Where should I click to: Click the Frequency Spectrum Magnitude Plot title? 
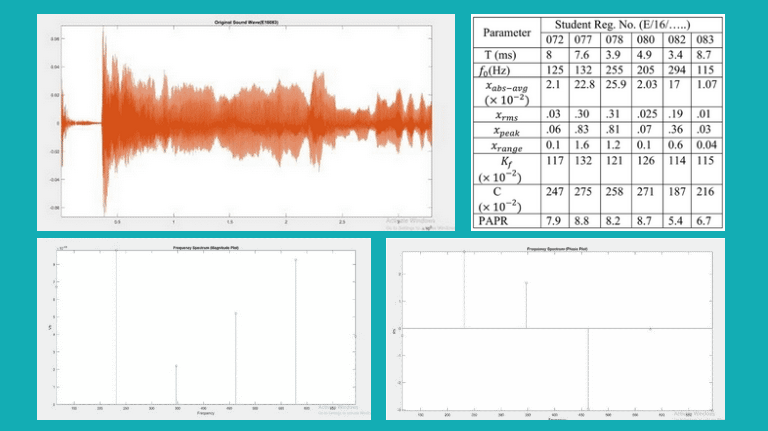pyautogui.click(x=206, y=246)
